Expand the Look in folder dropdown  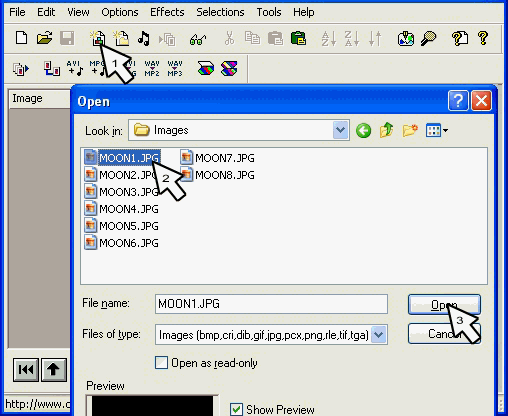click(x=340, y=130)
